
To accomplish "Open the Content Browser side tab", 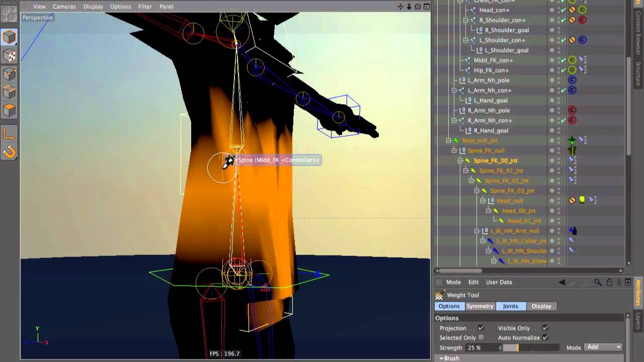I will click(638, 33).
